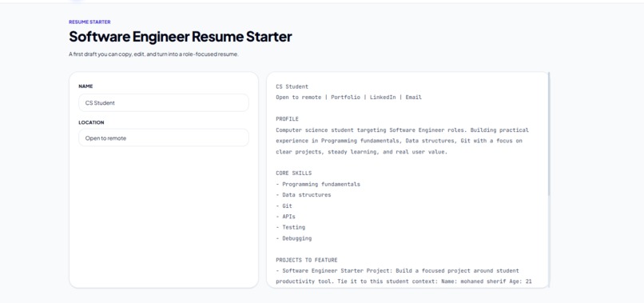Click the resume preview scrollbar
The image size is (644, 303).
pyautogui.click(x=549, y=134)
